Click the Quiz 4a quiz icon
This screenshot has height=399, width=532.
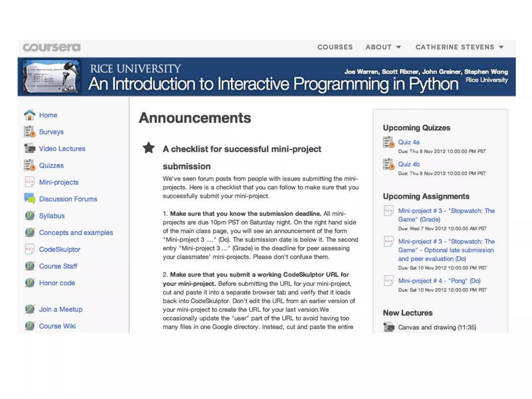388,142
